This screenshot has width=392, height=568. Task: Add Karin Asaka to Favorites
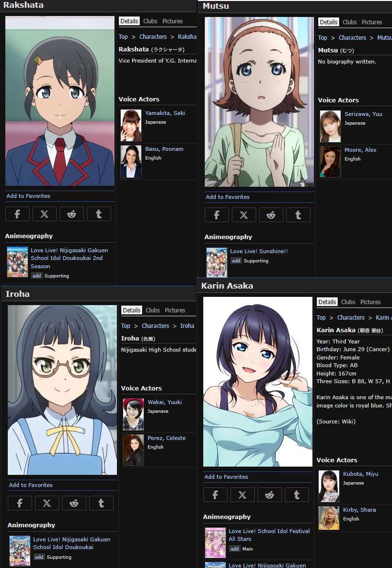click(226, 477)
